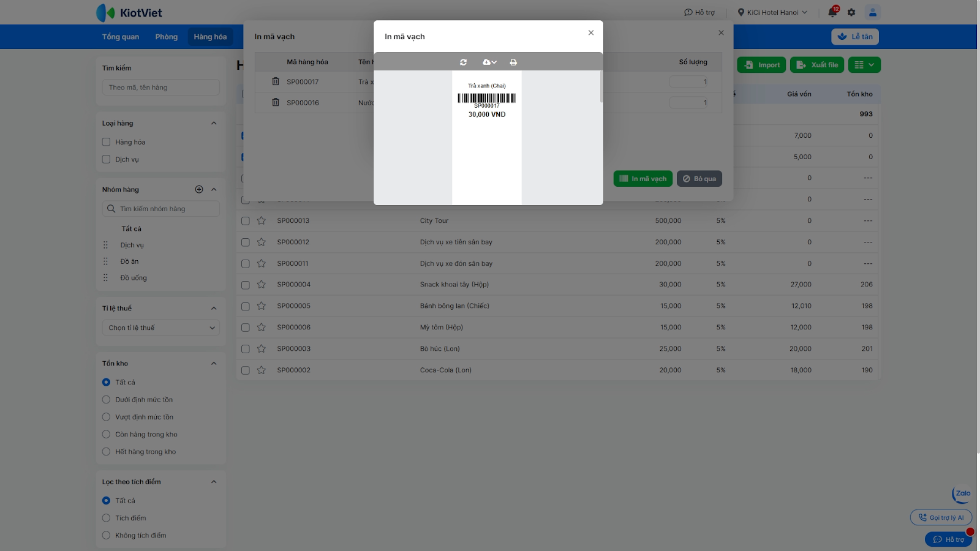This screenshot has width=980, height=551.
Task: Edit the Số lượng field for SP000017
Action: [690, 81]
